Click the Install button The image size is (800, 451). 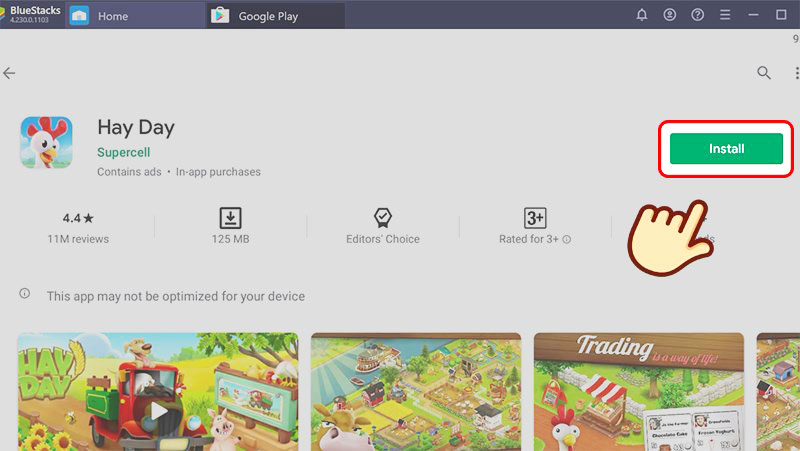coord(726,148)
